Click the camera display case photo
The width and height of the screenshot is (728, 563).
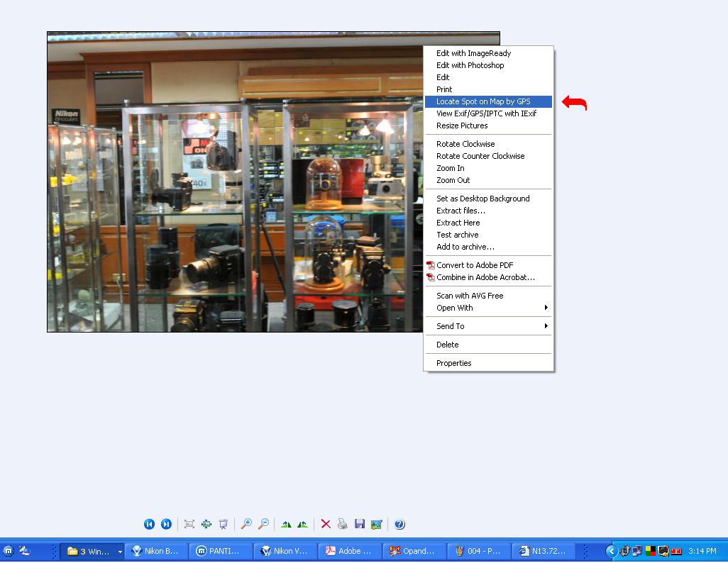[x=235, y=182]
